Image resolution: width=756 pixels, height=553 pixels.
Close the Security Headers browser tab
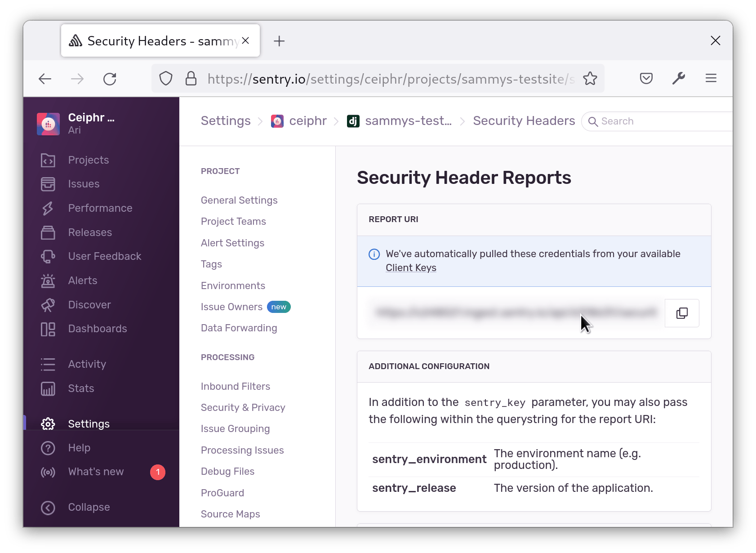pos(245,40)
